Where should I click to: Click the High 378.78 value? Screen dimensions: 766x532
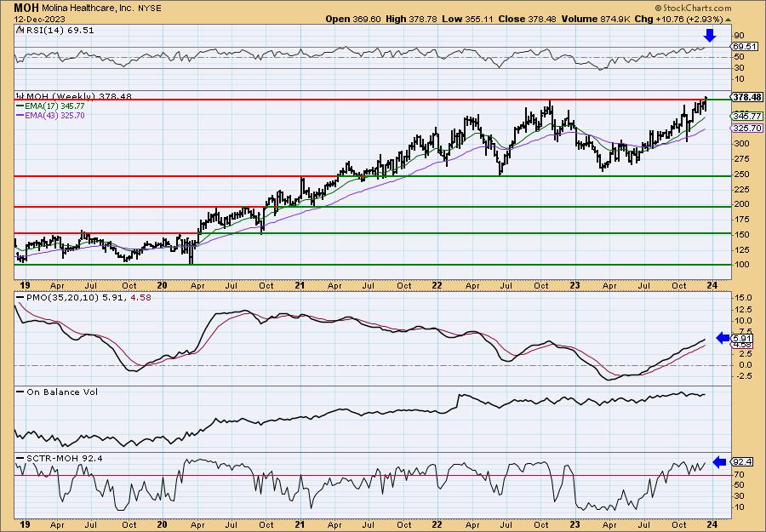point(411,19)
